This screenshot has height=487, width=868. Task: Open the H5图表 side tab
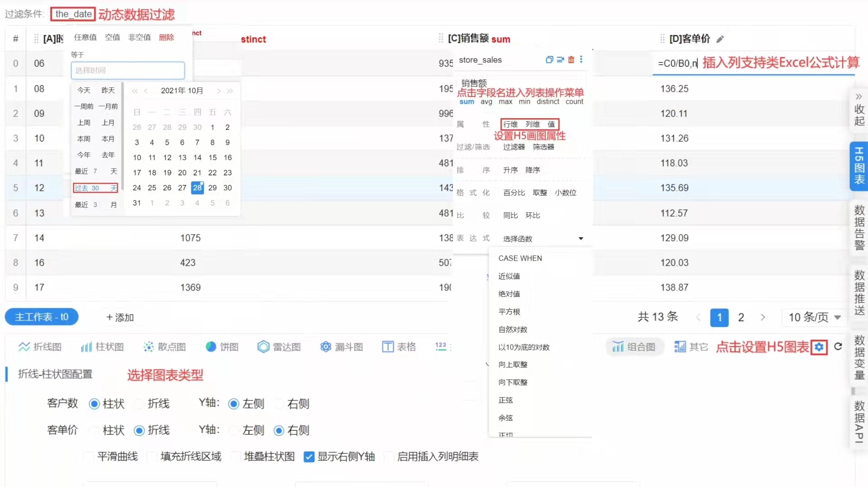click(859, 166)
